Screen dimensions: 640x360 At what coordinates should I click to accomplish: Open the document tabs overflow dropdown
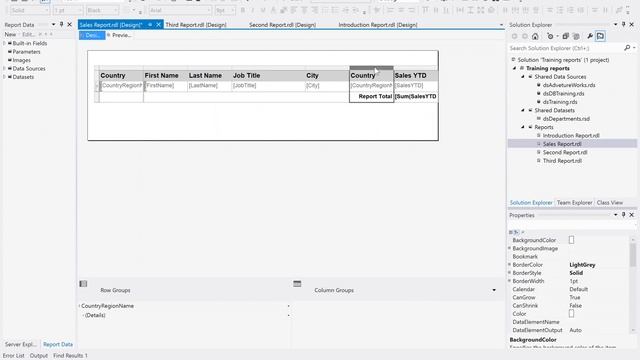[x=501, y=25]
